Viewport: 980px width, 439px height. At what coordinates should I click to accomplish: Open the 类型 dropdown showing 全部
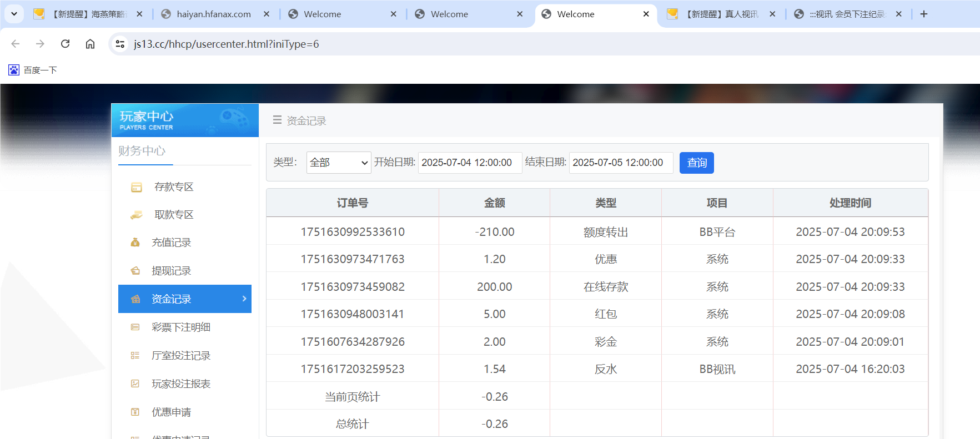[338, 163]
